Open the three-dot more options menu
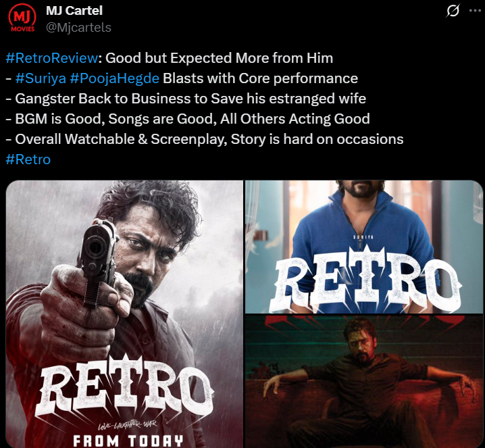The width and height of the screenshot is (485, 448). (x=475, y=11)
